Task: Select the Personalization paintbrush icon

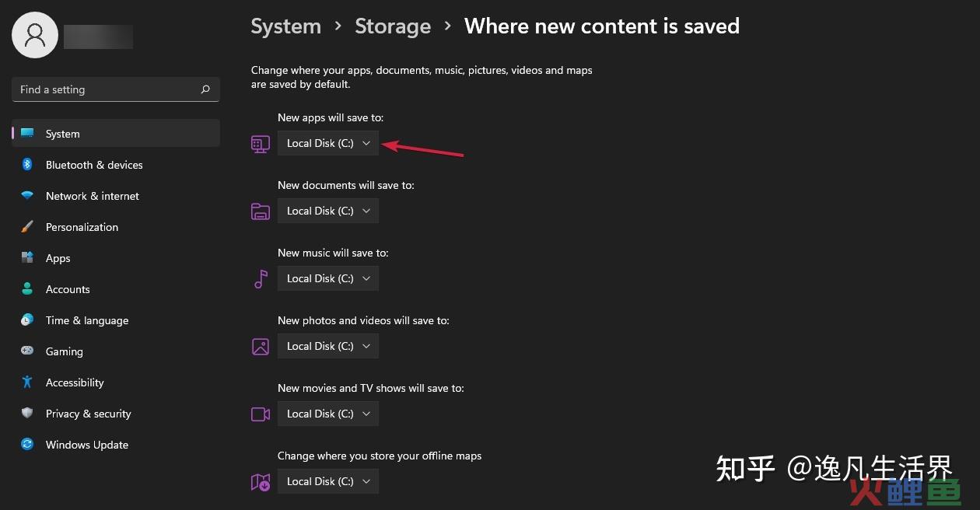Action: pyautogui.click(x=27, y=227)
